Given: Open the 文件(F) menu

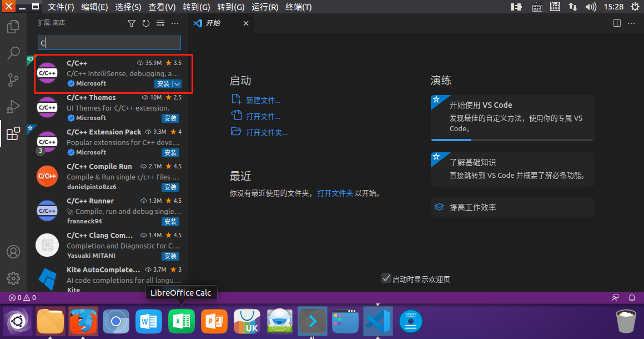Looking at the screenshot, I should click(x=61, y=7).
